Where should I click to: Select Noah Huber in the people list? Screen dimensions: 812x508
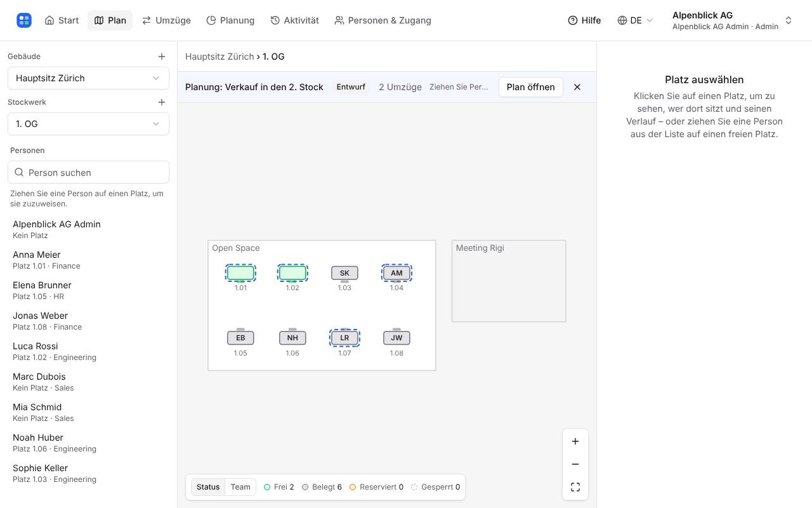[x=88, y=443]
